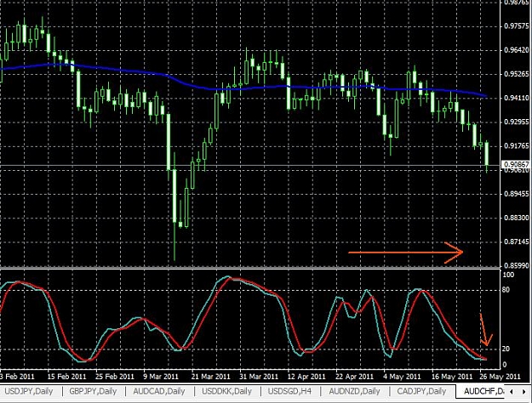
Task: Click the 4 May 2011 date label
Action: pos(402,377)
